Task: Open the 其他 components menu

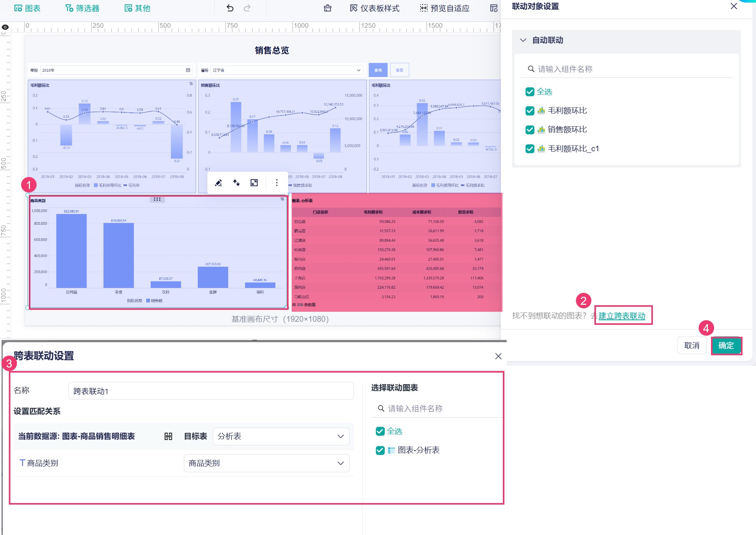Action: coord(137,8)
